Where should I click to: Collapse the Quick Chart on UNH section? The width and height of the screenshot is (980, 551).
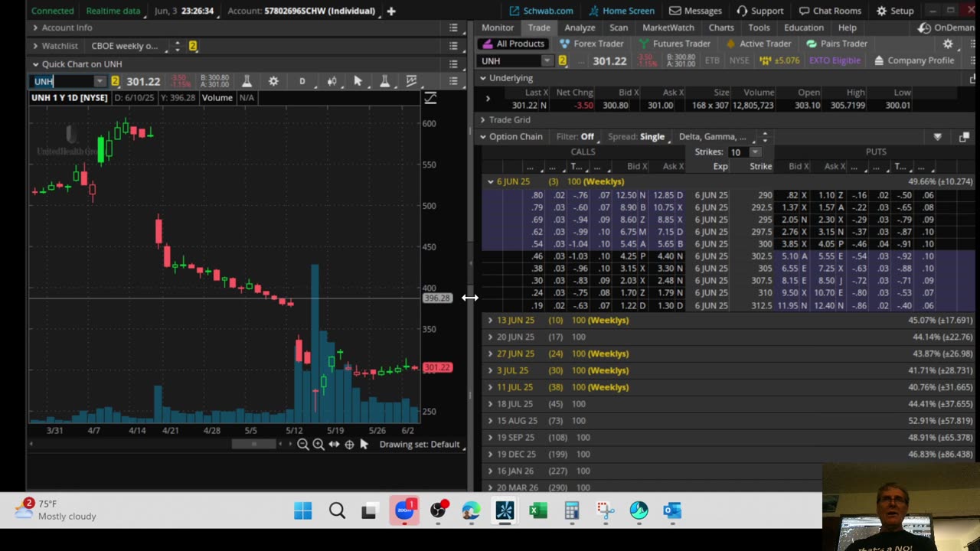pyautogui.click(x=35, y=64)
